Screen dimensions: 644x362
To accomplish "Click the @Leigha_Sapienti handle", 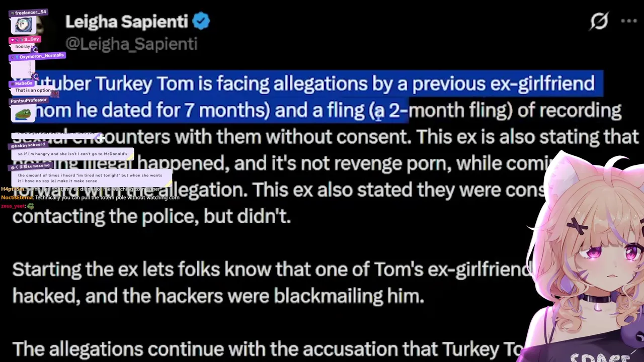I will pyautogui.click(x=131, y=44).
